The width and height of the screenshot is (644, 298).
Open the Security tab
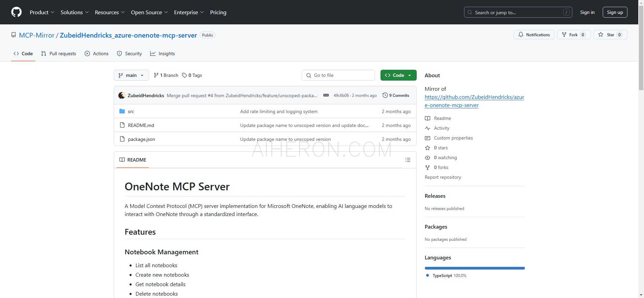coord(129,54)
